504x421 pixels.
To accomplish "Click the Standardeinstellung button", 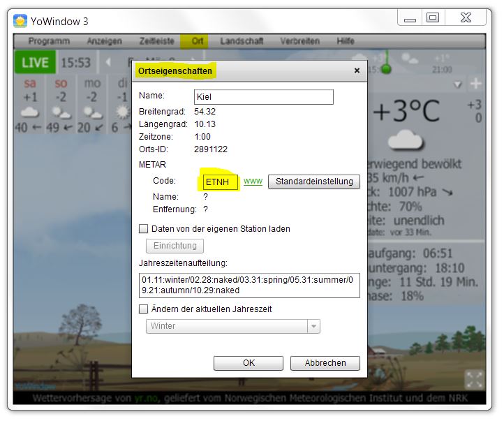I will point(314,182).
